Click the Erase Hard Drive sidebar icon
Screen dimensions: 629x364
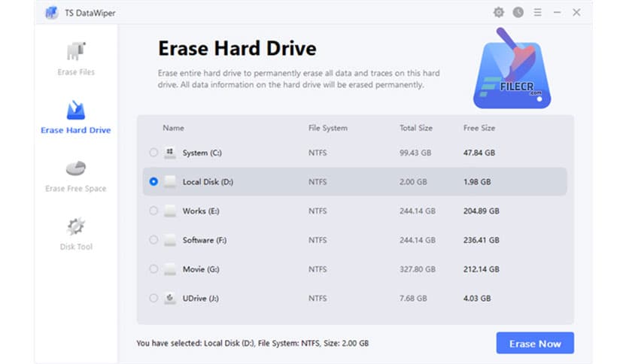coord(76,111)
